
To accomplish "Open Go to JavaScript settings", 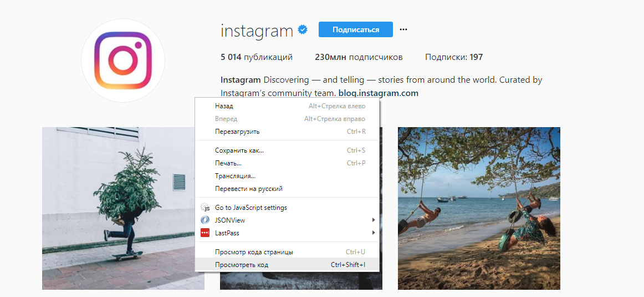I will point(287,207).
